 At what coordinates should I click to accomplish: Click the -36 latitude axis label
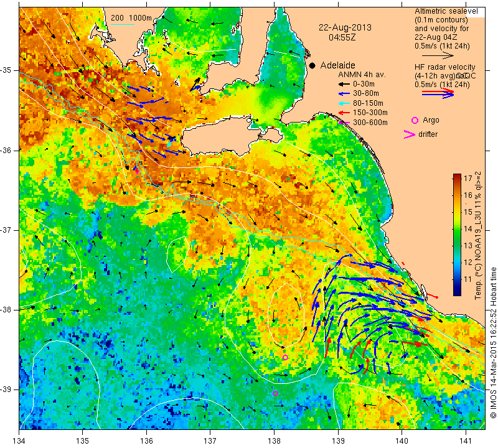(x=6, y=150)
